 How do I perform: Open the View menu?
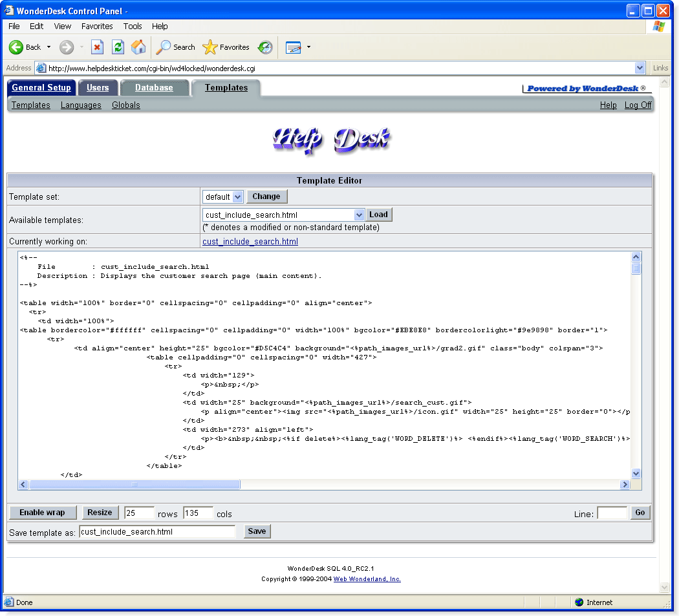tap(62, 27)
